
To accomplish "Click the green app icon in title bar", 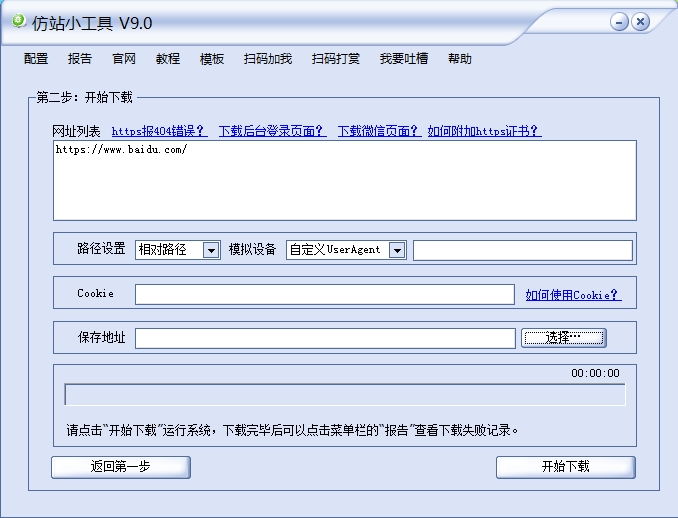I will (18, 20).
